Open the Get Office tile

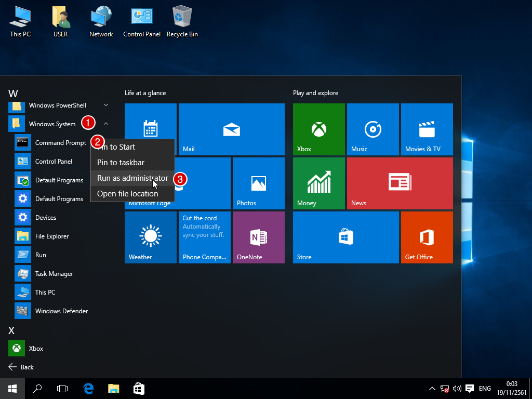(x=427, y=237)
